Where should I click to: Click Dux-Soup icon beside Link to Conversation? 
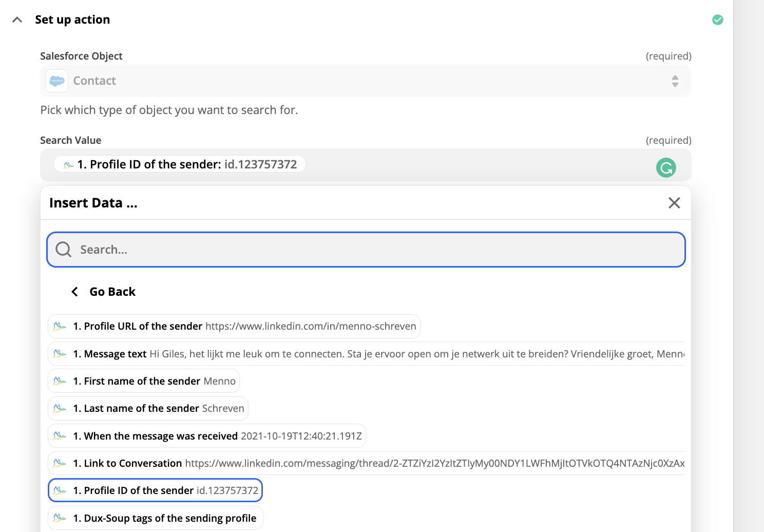point(60,463)
